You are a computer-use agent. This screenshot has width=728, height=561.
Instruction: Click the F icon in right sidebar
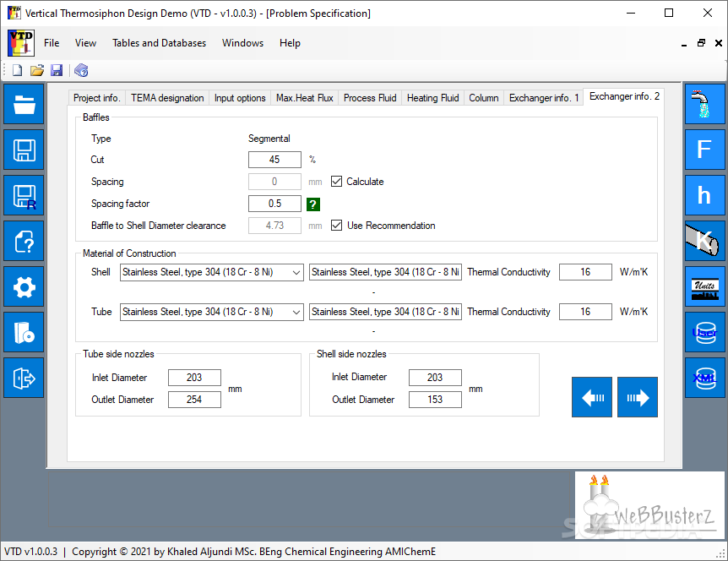[x=705, y=150]
